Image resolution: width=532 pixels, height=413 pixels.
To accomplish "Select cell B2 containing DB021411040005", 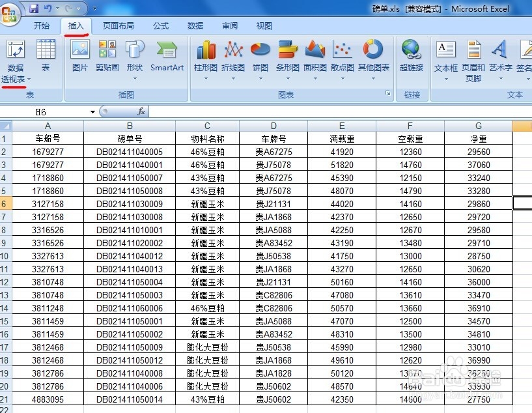I will pos(128,151).
